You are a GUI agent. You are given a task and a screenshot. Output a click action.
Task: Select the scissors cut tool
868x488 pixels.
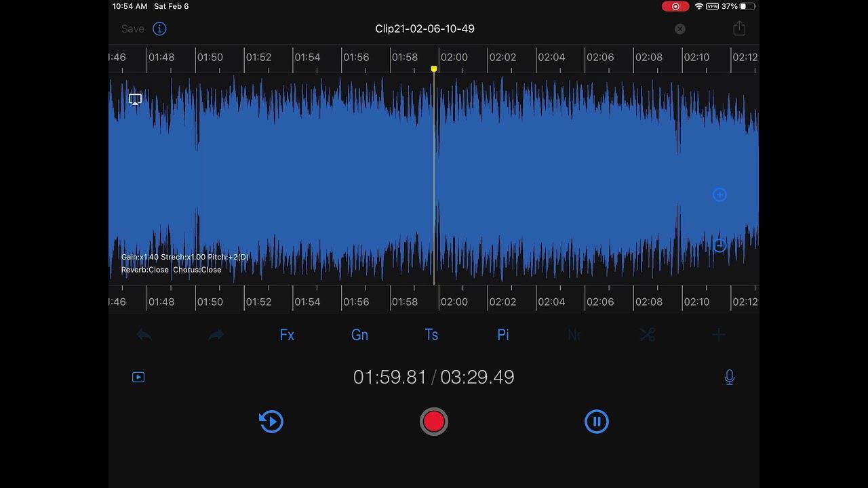click(x=647, y=335)
